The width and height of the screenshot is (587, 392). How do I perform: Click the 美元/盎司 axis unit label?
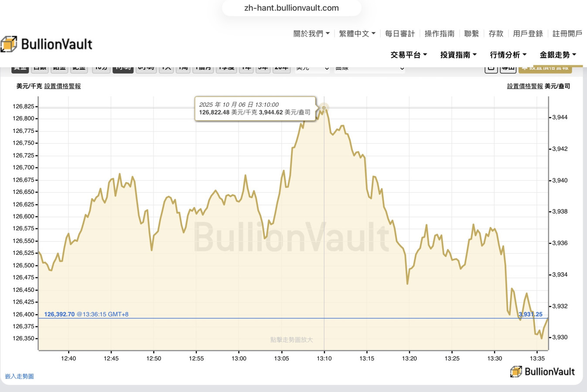[558, 86]
